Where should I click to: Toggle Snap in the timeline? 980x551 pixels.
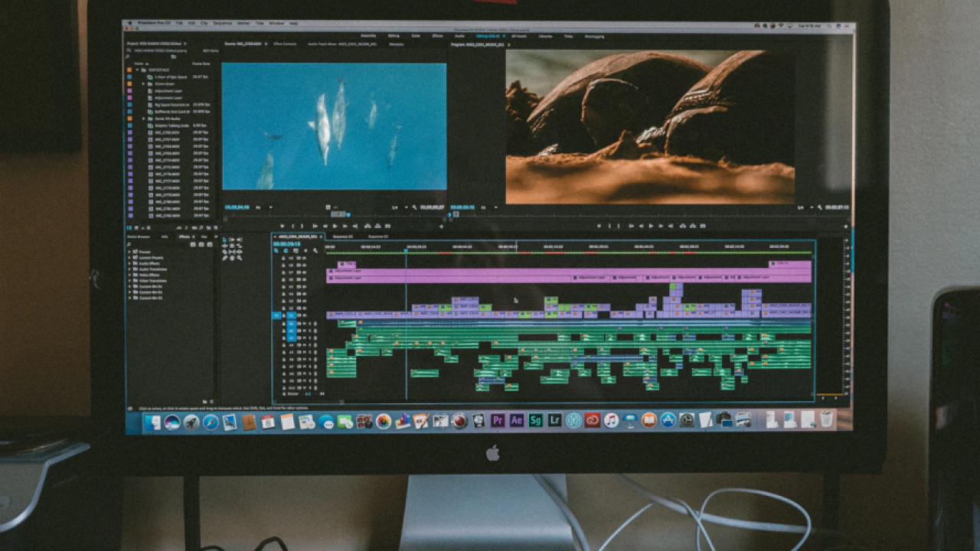pyautogui.click(x=286, y=250)
